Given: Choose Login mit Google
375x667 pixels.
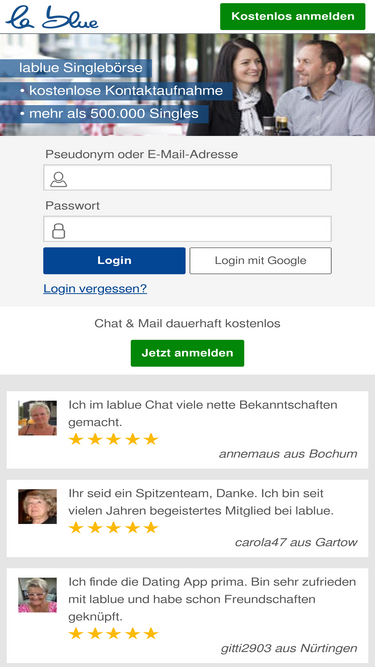Looking at the screenshot, I should (260, 260).
